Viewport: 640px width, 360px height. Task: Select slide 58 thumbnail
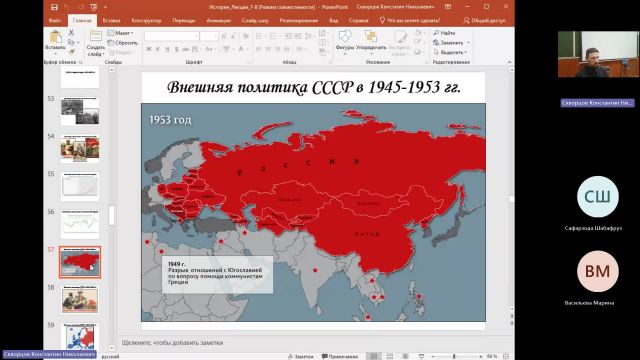(80, 300)
